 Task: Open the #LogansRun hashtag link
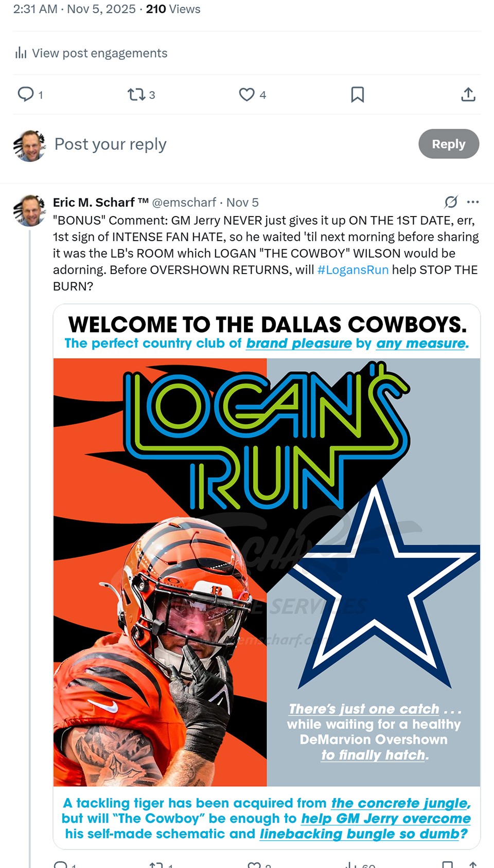tap(353, 270)
